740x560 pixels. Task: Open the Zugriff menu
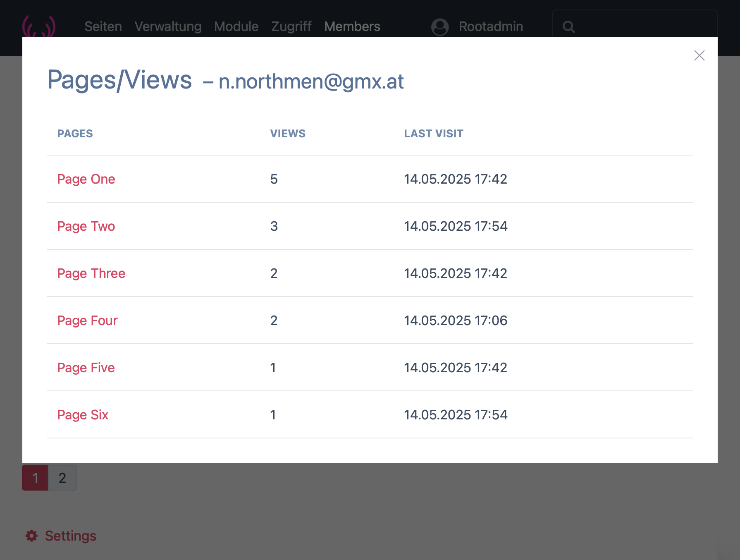(x=291, y=26)
